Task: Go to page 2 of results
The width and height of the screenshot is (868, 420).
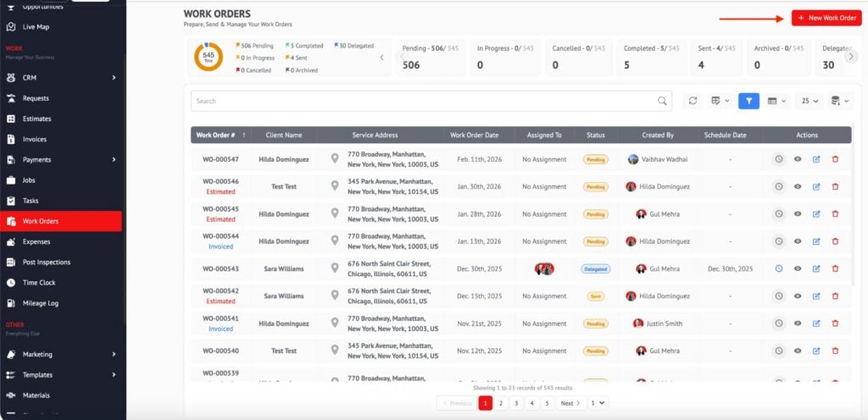Action: click(x=500, y=403)
